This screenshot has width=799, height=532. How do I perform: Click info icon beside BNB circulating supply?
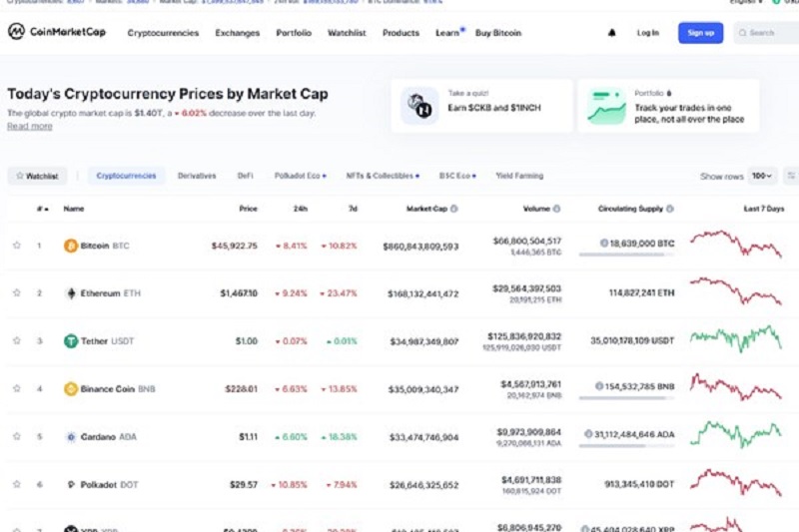click(599, 386)
